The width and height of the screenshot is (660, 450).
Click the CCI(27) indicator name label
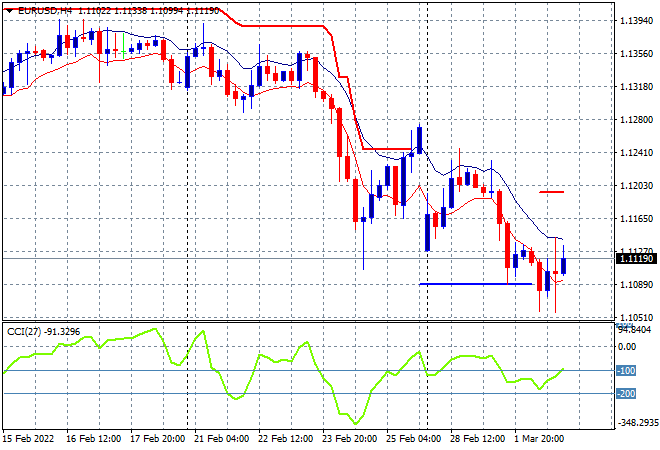[x=24, y=332]
